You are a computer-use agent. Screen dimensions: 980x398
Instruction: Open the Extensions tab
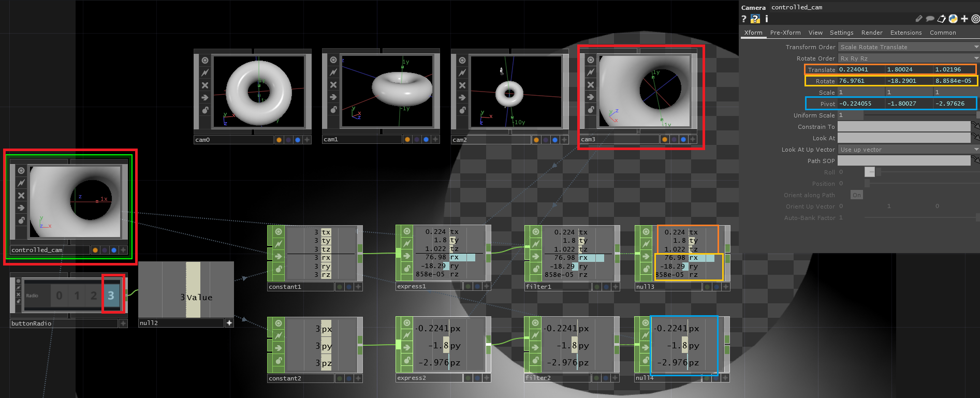906,33
